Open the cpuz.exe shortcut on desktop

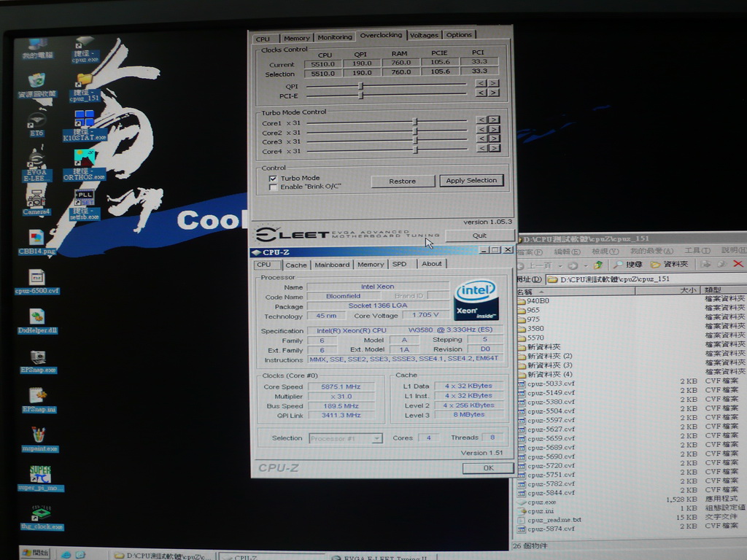tap(85, 50)
